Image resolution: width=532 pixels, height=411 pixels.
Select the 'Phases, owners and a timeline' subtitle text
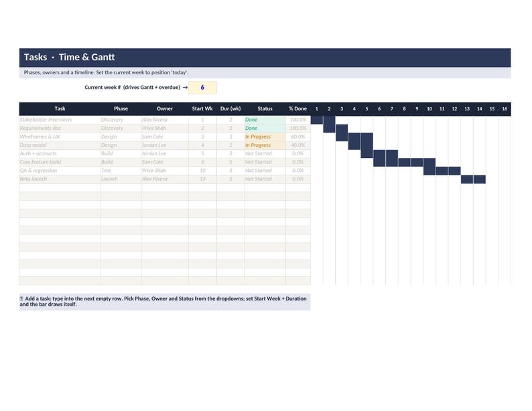point(106,72)
